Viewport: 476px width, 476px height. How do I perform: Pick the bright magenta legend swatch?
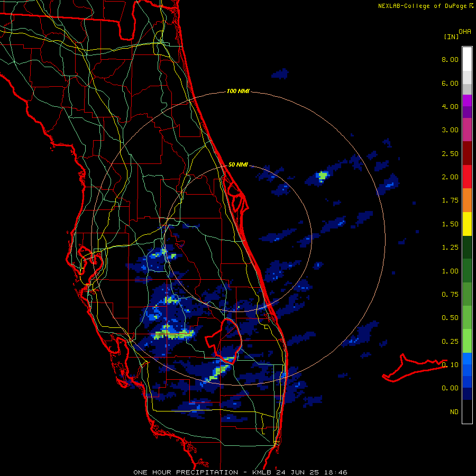(x=467, y=100)
